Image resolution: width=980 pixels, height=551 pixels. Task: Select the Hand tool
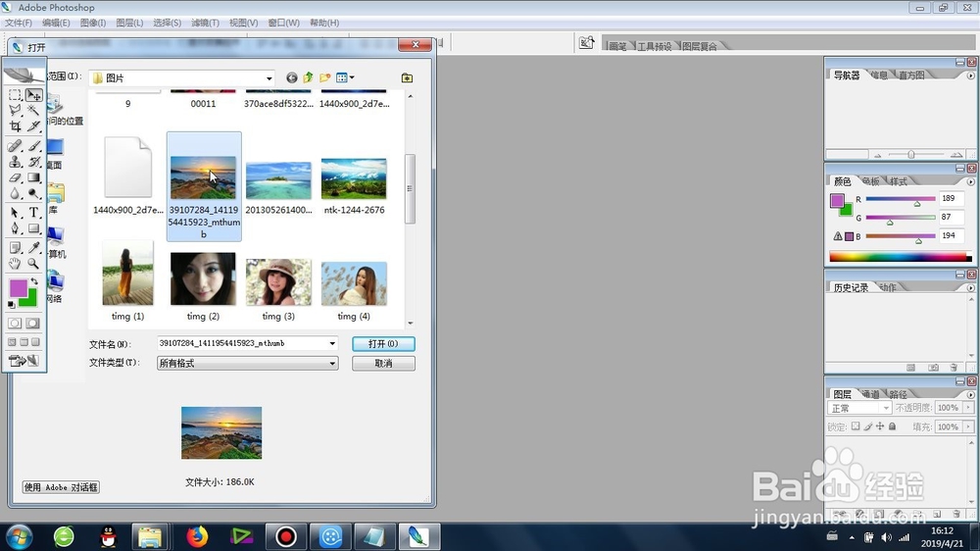[x=15, y=264]
